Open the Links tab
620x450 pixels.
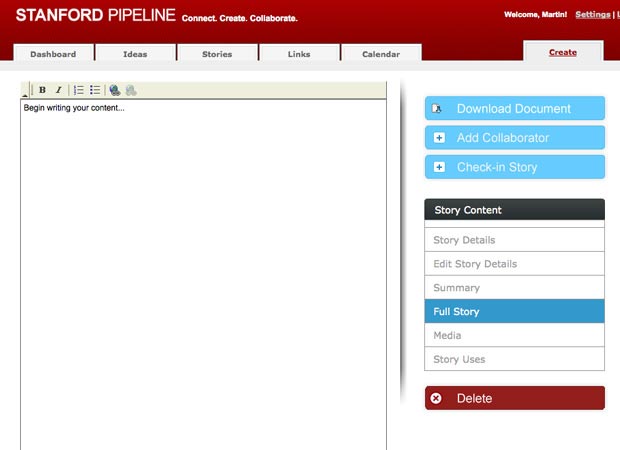click(x=299, y=54)
